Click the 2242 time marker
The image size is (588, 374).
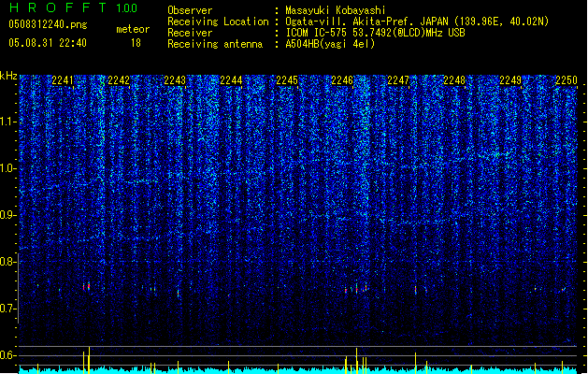[119, 80]
